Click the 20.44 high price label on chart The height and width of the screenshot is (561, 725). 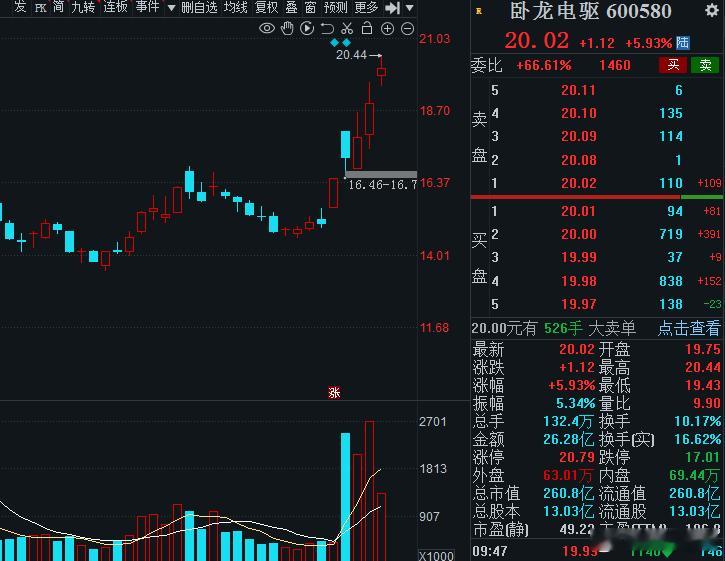tap(351, 55)
